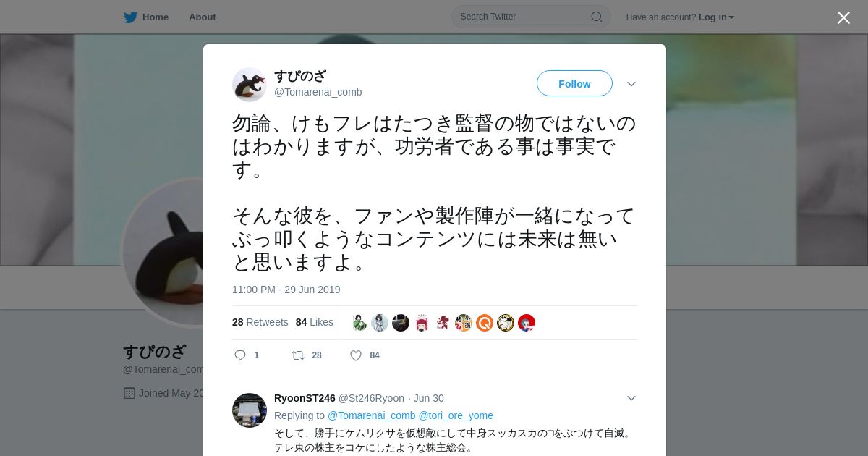
Task: Open RyoonST246's avatar in the reply
Action: click(250, 410)
